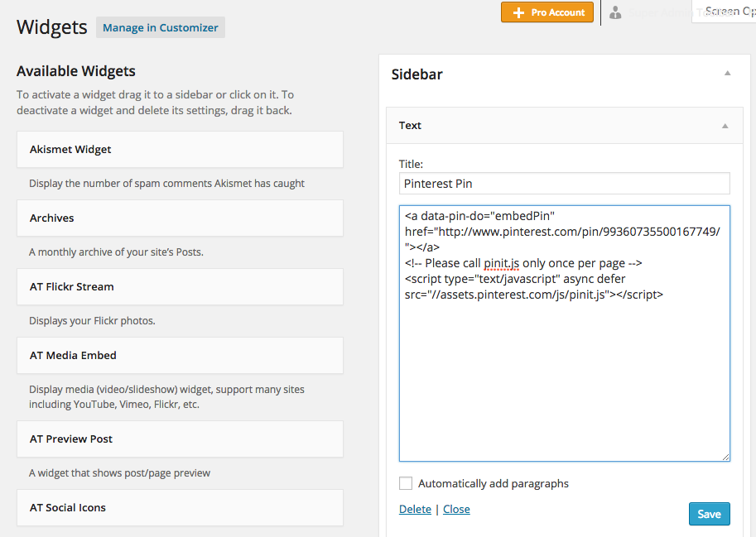Collapse the Sidebar panel arrow
This screenshot has height=537, width=756.
coord(728,74)
